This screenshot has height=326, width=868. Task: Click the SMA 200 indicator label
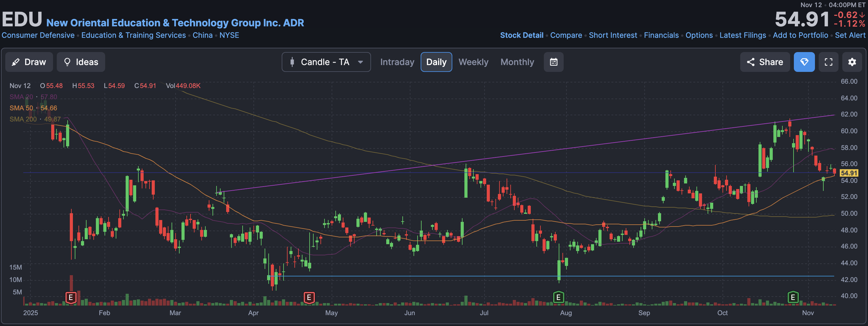pos(35,119)
